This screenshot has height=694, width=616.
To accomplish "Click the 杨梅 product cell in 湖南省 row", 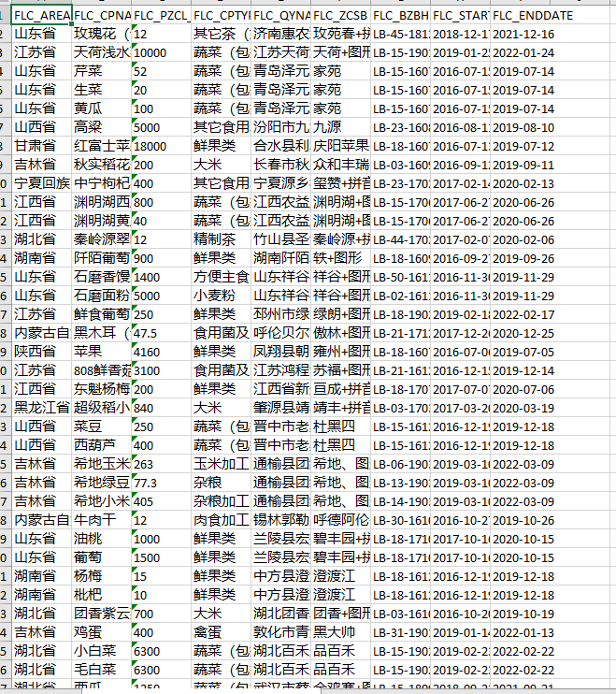I will click(102, 576).
